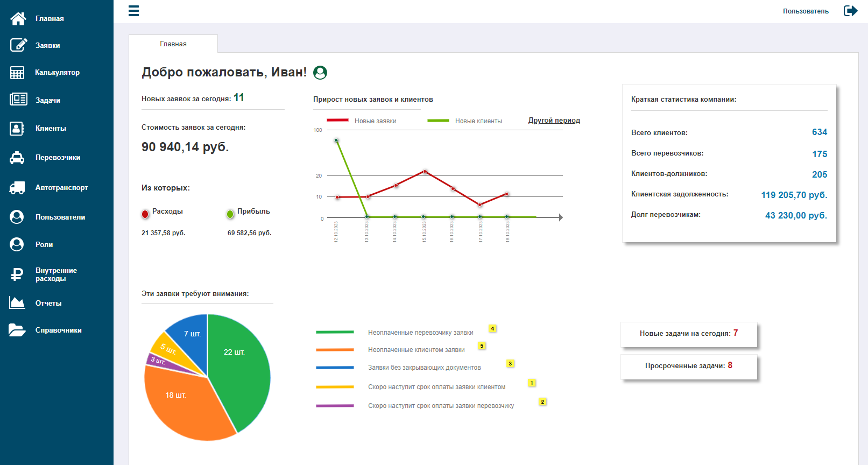Open the Калькулятор calculator icon
This screenshot has height=465, width=868.
[17, 73]
